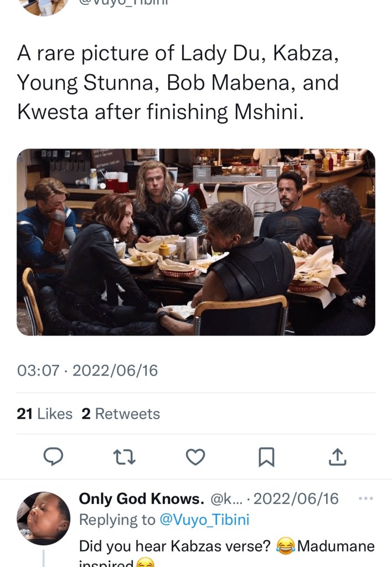Tap the thread line under the reply avatar
The height and width of the screenshot is (567, 392).
click(x=44, y=558)
